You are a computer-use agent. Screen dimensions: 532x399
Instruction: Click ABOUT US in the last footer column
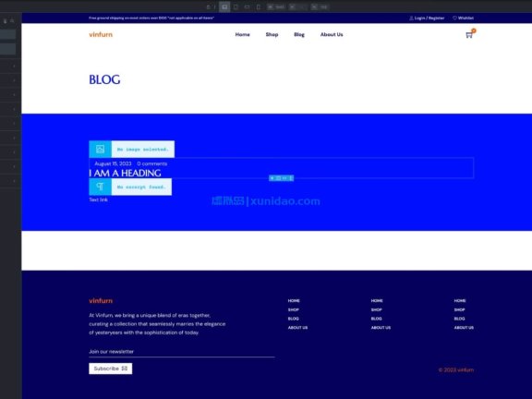pyautogui.click(x=464, y=327)
